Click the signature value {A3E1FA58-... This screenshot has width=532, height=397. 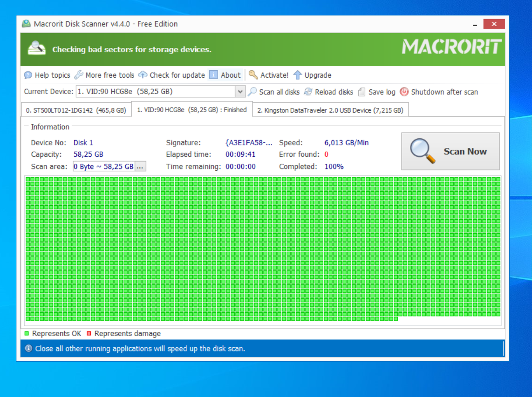pos(249,143)
